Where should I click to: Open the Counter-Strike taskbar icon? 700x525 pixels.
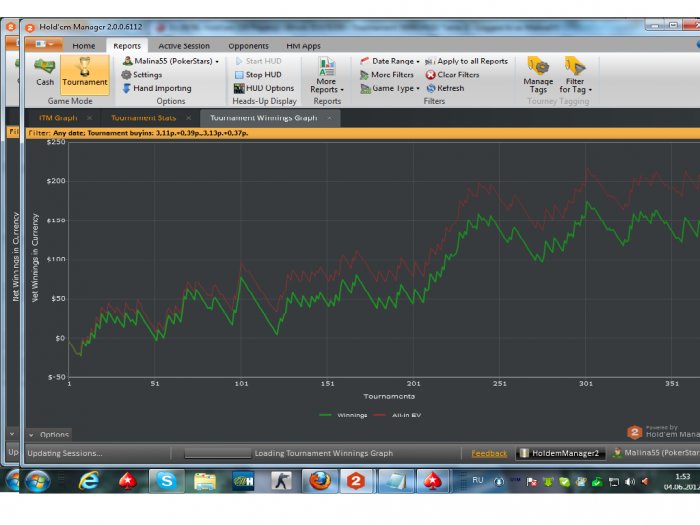click(x=281, y=481)
